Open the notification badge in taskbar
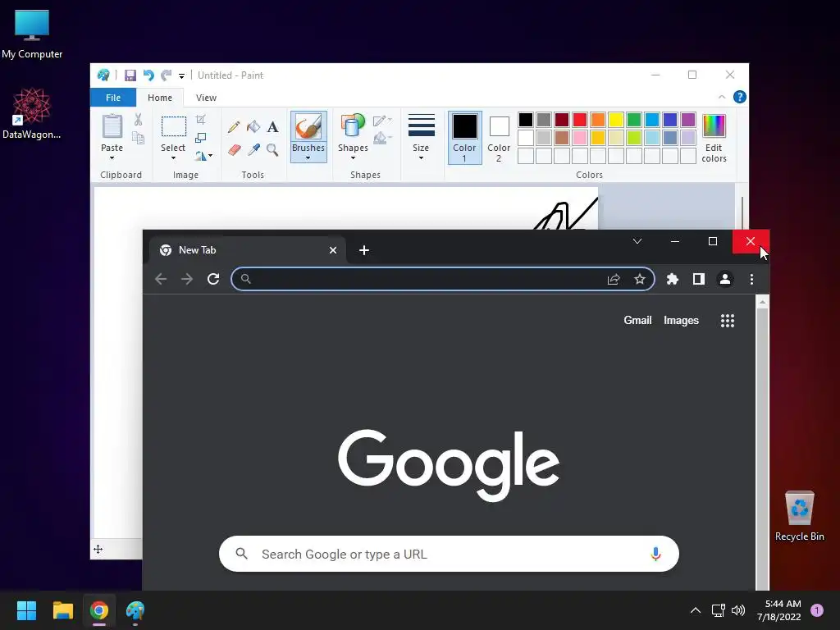 [x=817, y=610]
